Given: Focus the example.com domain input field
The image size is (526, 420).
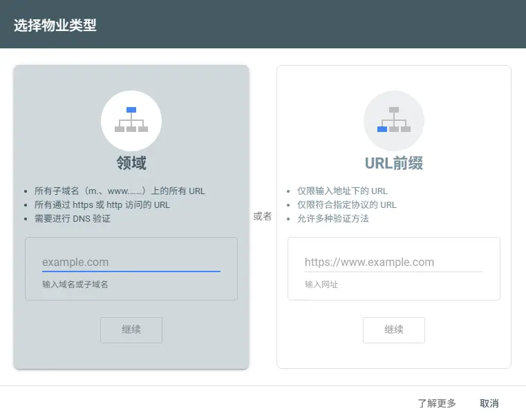Looking at the screenshot, I should click(131, 262).
